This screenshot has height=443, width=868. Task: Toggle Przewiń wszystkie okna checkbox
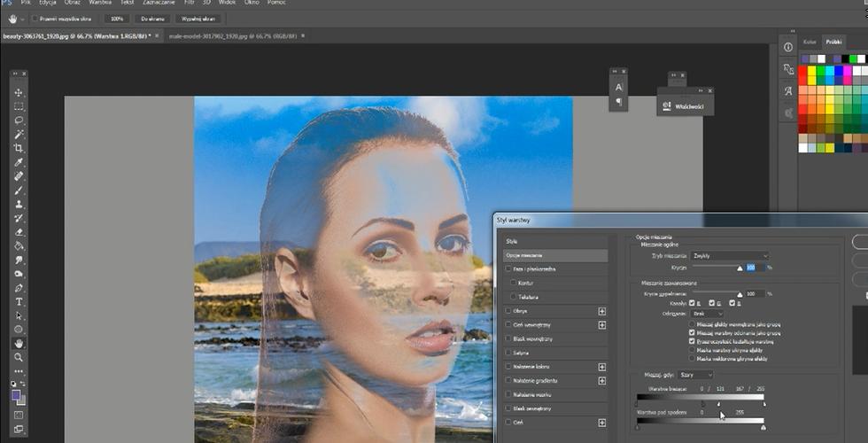[x=35, y=19]
